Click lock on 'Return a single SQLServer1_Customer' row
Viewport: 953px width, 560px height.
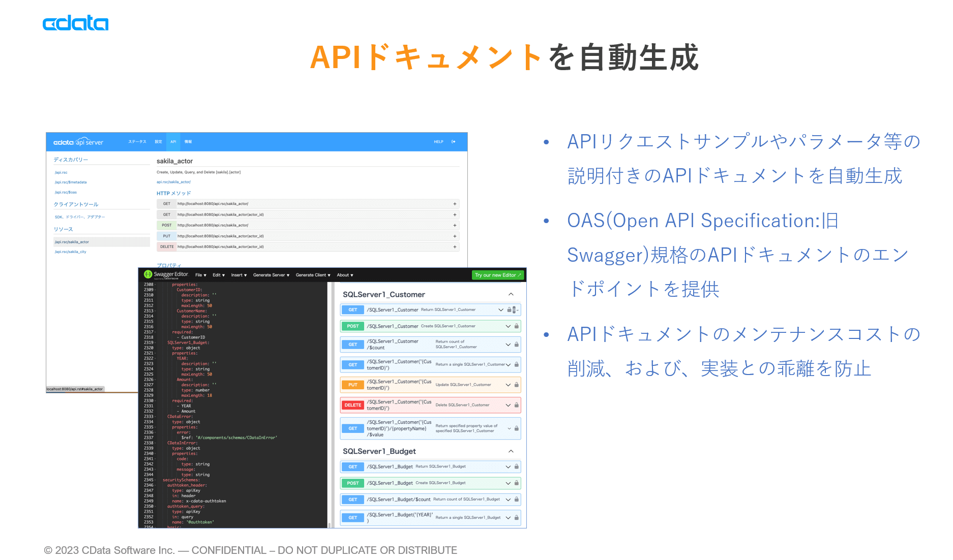[x=516, y=364]
